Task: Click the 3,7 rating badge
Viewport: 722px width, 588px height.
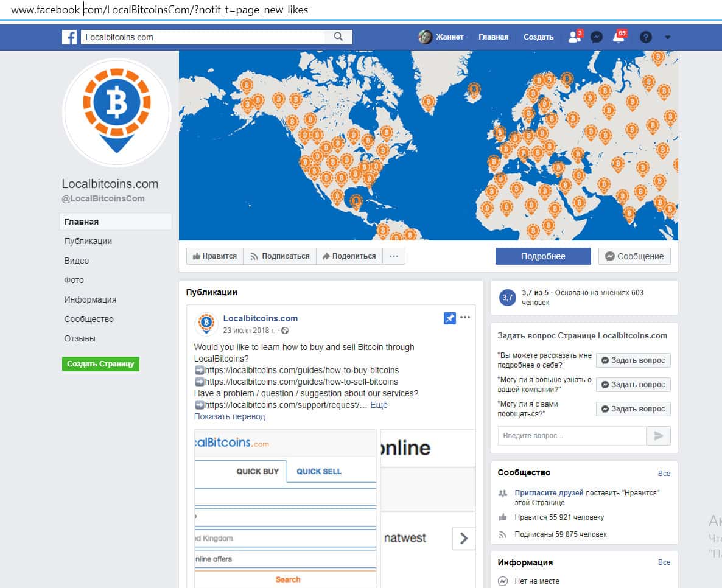Action: (508, 298)
